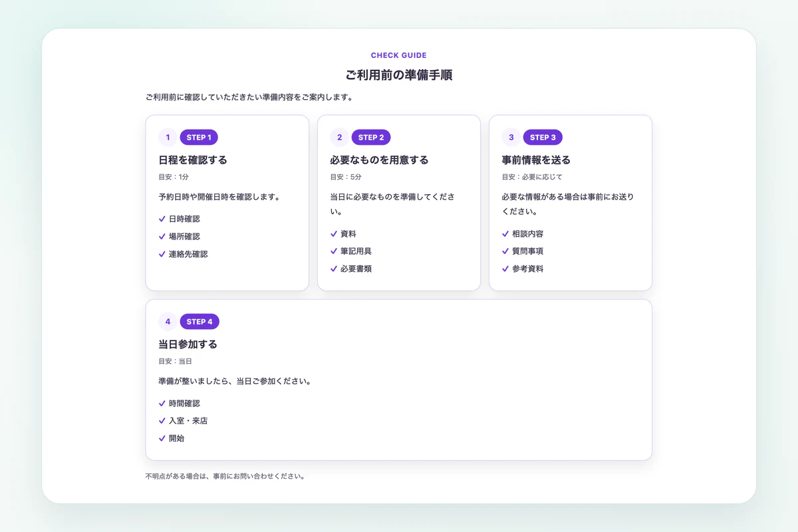Select the STEP 1 pill label

pos(199,138)
